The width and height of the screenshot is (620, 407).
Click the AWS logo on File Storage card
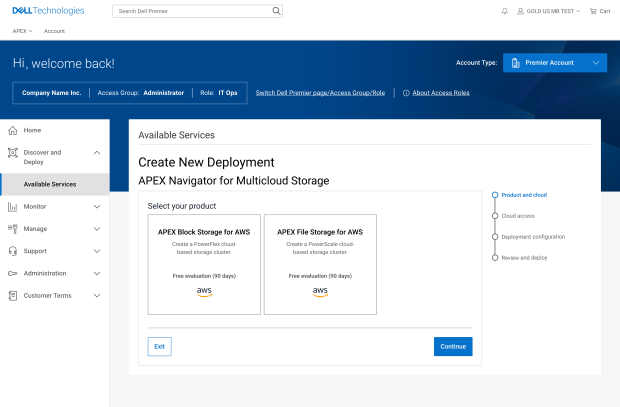tap(320, 292)
